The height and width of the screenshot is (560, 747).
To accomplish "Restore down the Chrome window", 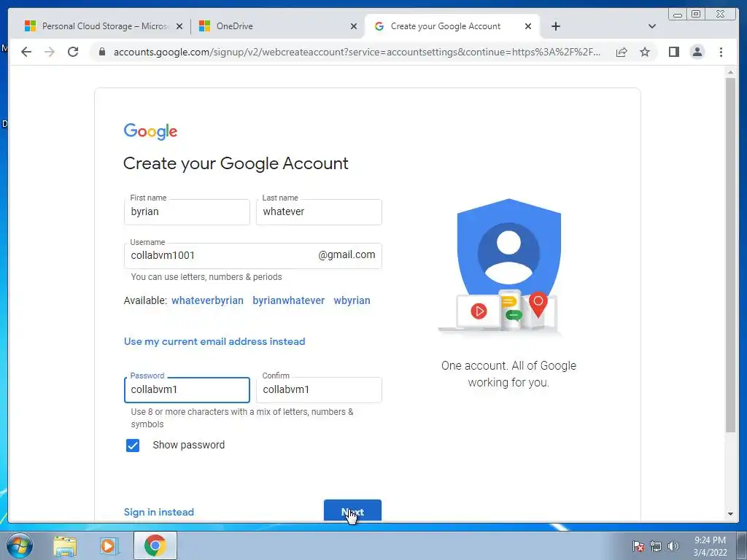I will point(696,15).
